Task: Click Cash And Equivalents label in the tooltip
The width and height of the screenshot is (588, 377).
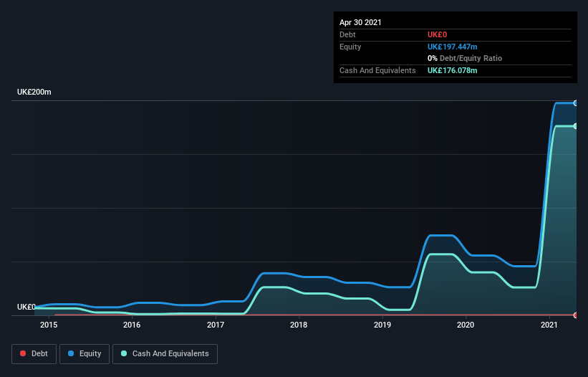Action: click(377, 70)
